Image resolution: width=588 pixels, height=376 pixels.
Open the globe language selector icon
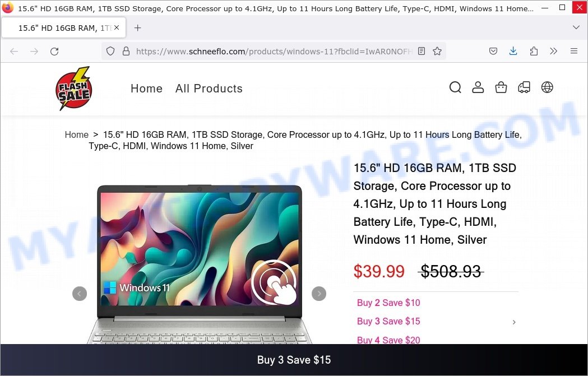547,87
